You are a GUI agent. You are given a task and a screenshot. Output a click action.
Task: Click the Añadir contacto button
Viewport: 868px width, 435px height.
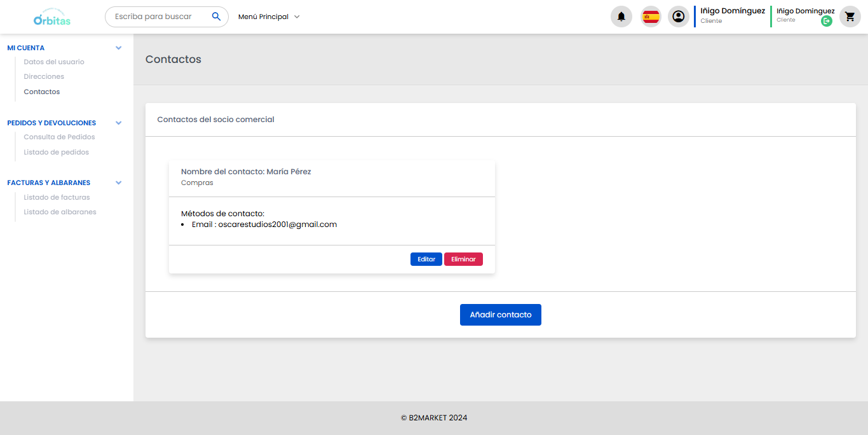point(500,315)
